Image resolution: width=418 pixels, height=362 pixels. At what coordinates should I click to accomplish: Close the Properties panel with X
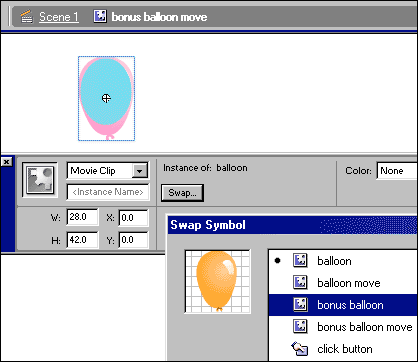click(x=6, y=162)
